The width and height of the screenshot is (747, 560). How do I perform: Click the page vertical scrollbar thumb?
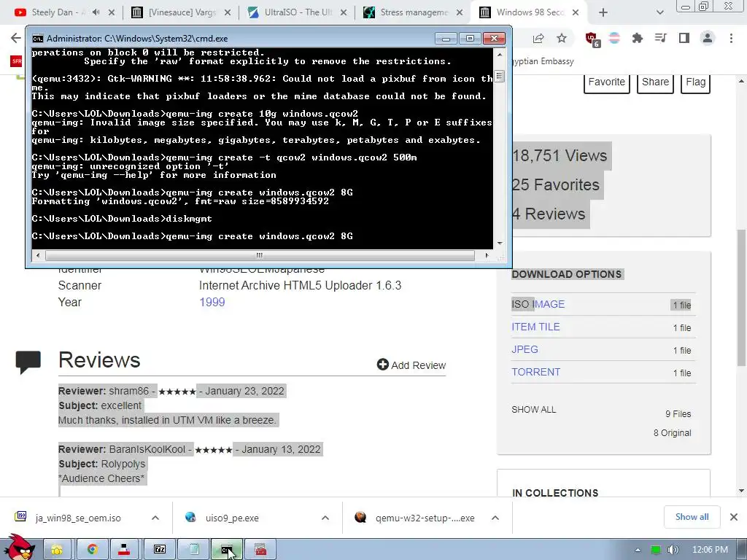(x=741, y=297)
